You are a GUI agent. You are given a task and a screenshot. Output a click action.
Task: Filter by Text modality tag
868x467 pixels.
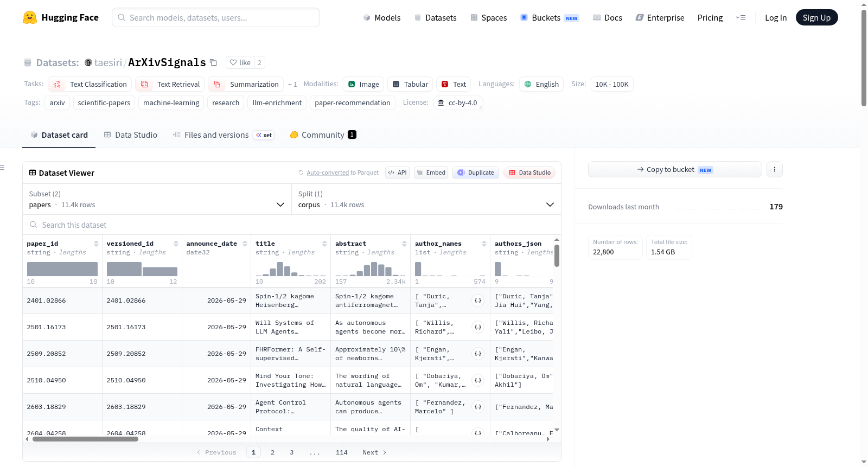454,84
